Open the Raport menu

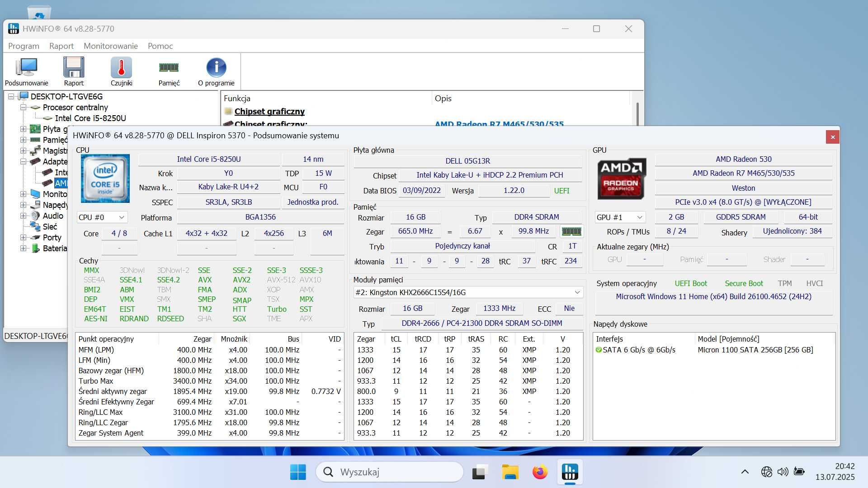coord(61,46)
